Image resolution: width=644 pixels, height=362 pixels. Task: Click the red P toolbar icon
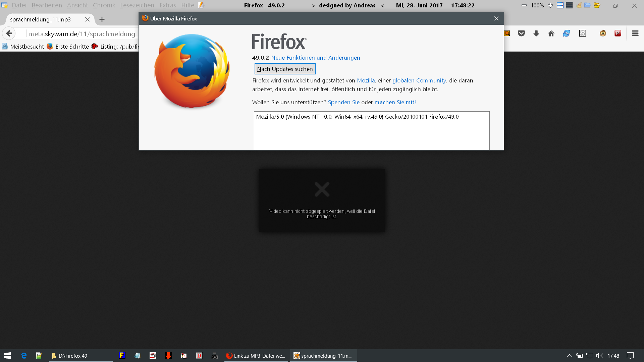(618, 33)
